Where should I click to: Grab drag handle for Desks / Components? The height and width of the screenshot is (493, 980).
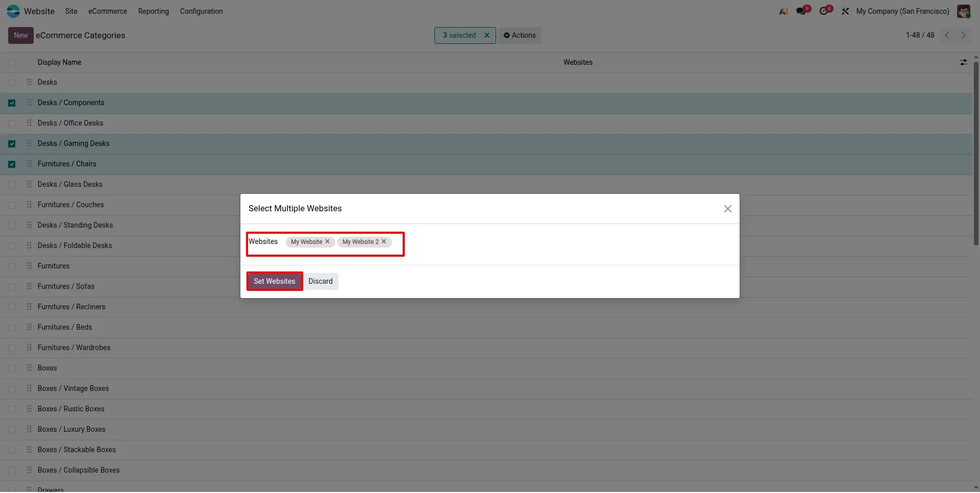tap(29, 103)
